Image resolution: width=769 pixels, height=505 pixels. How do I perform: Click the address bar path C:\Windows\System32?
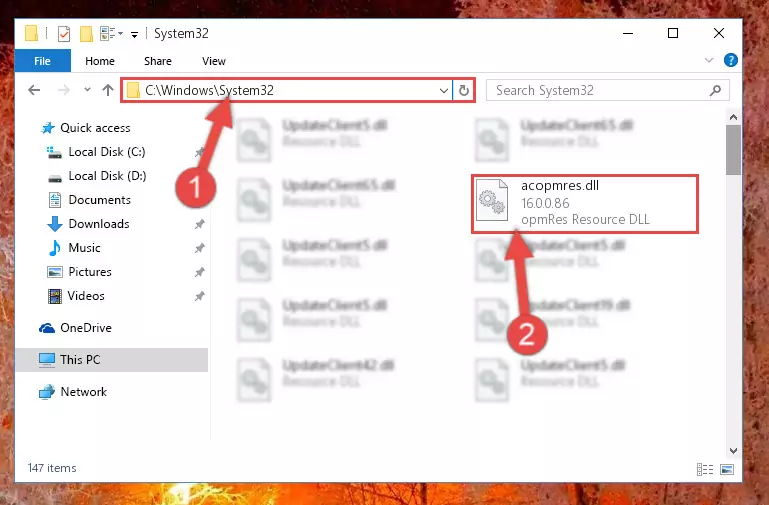pyautogui.click(x=209, y=90)
